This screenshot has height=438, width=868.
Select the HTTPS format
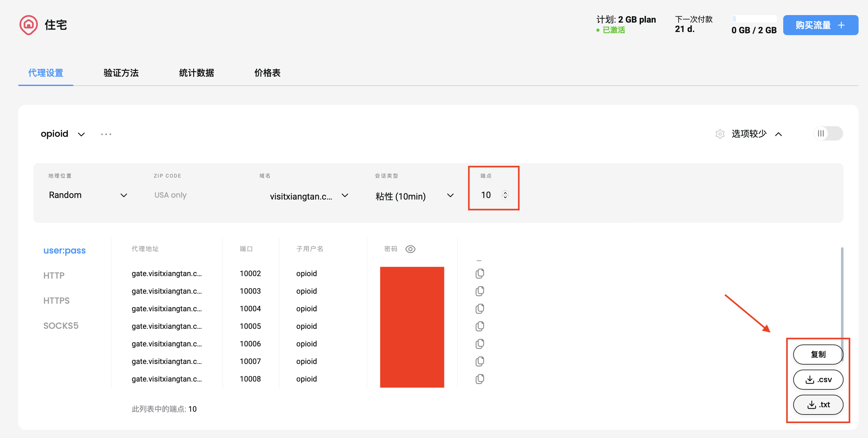pyautogui.click(x=56, y=301)
